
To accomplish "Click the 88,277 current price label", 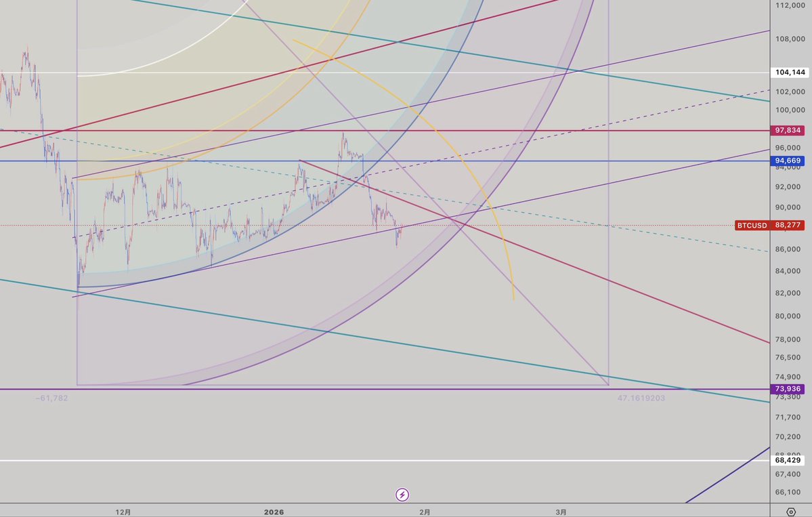I will 788,226.
